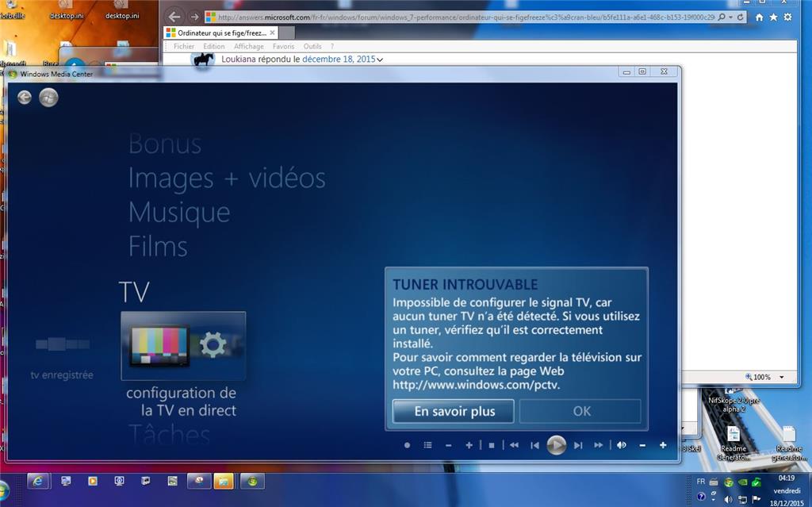
Task: Click channel up plus button
Action: tap(469, 445)
